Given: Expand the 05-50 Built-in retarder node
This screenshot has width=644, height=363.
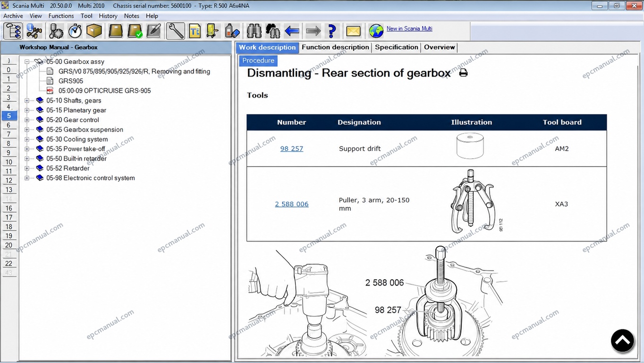Looking at the screenshot, I should click(27, 158).
